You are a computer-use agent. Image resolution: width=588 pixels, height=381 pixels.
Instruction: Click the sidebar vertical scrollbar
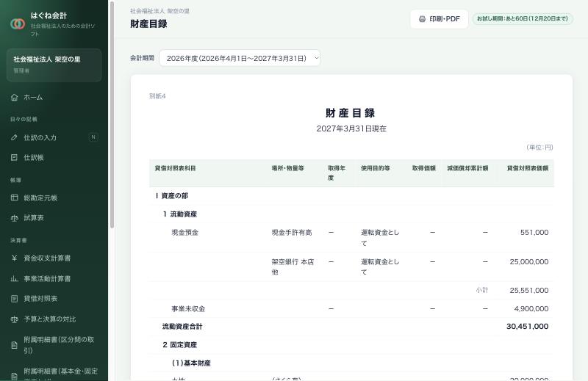click(x=112, y=115)
